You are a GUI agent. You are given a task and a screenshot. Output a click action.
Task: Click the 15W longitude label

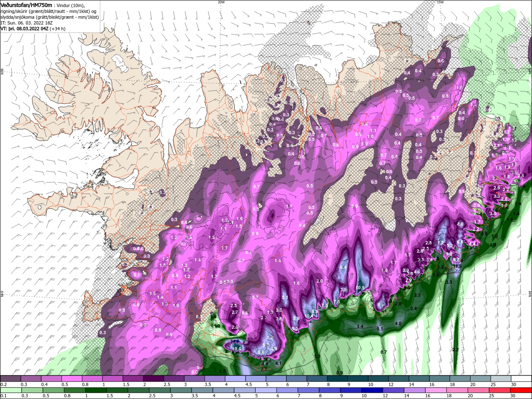click(440, 2)
